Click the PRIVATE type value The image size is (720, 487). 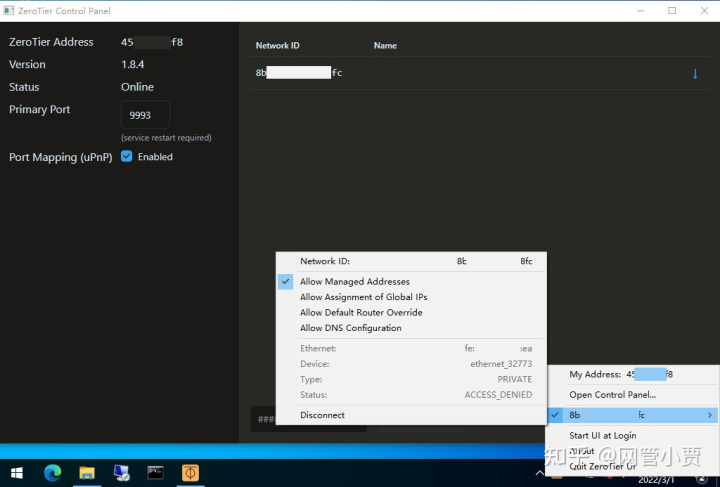click(515, 380)
